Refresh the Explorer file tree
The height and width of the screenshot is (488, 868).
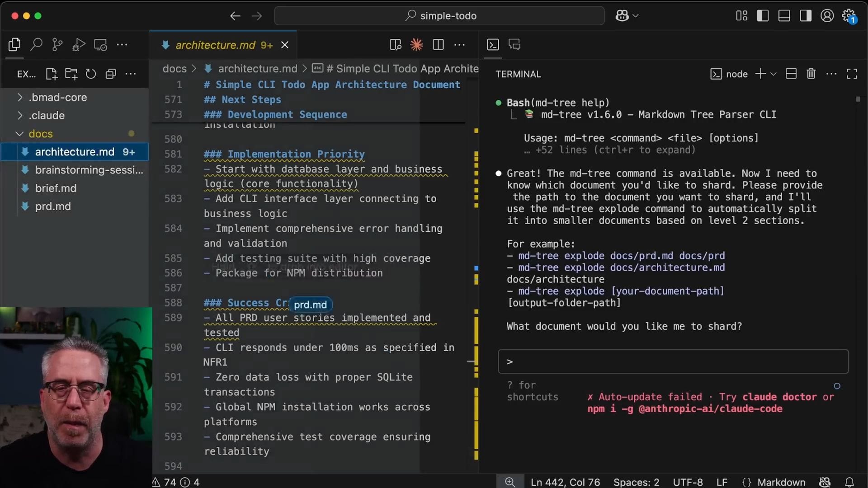[91, 74]
